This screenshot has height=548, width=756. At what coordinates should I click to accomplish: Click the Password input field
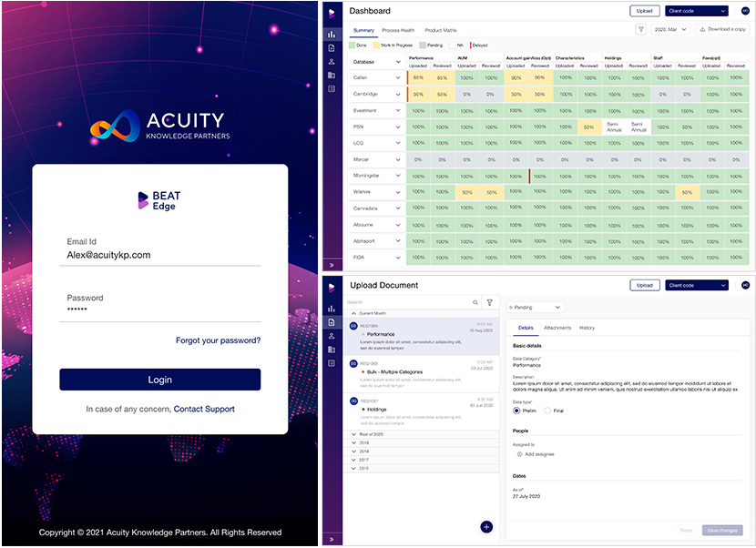click(160, 310)
